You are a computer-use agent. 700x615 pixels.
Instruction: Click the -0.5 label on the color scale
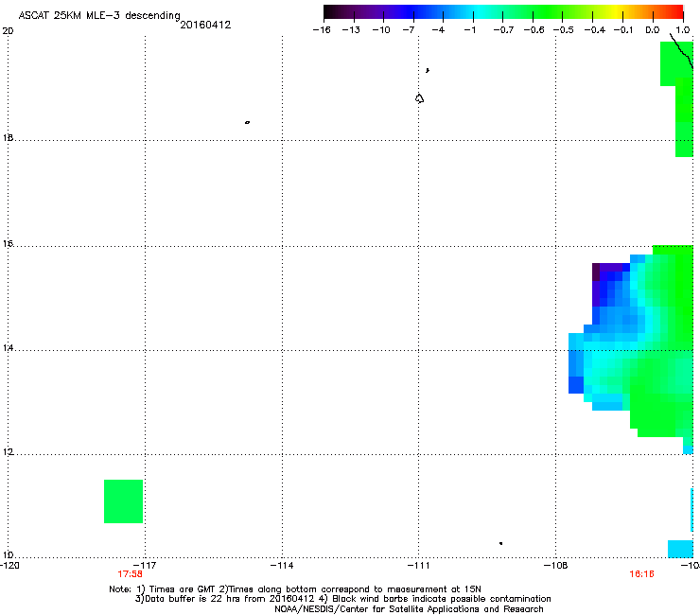(x=564, y=30)
